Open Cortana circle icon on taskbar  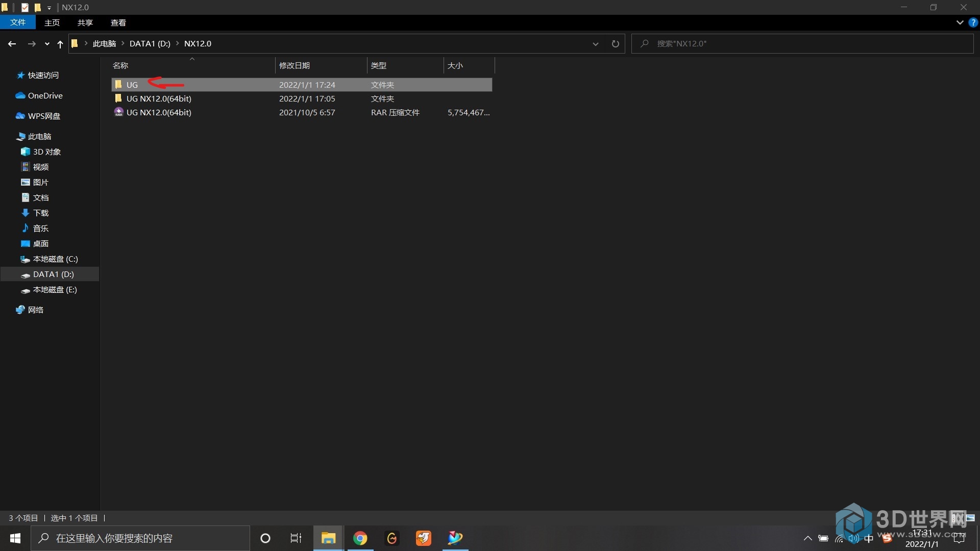[x=265, y=538]
